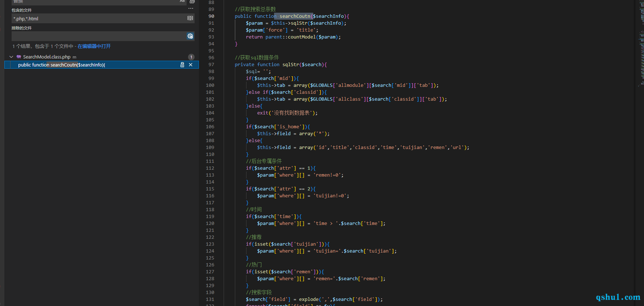This screenshot has width=644, height=306.
Task: Click the line "'tuijian!=0';"
Action: tap(303, 196)
